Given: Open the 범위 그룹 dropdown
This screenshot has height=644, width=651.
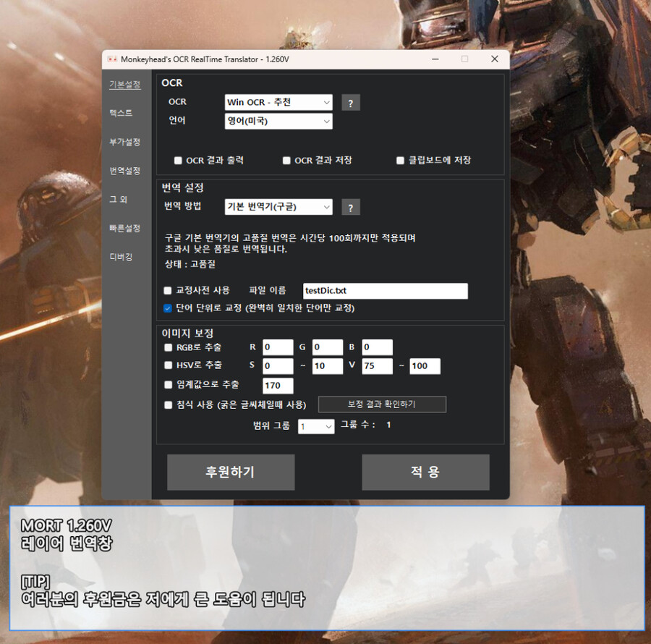Looking at the screenshot, I should pos(316,426).
